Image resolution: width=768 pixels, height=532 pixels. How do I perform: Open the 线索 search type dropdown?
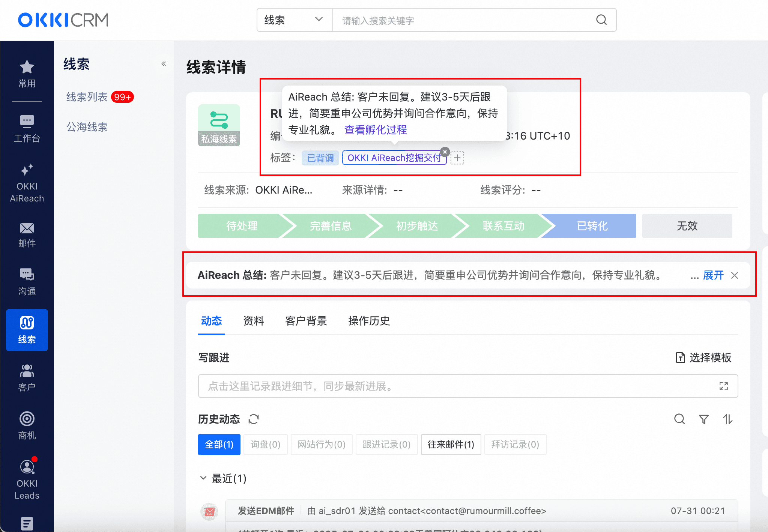[x=295, y=20]
